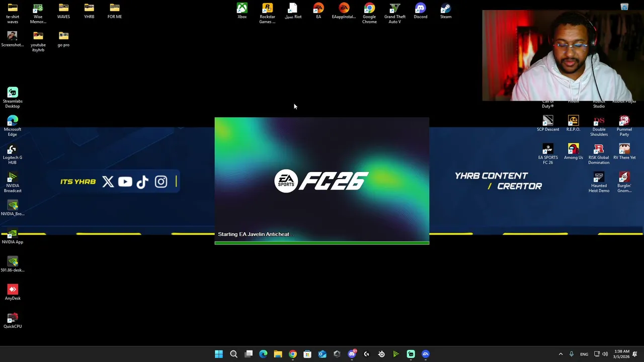The image size is (644, 362).
Task: Launch Streamlabs Desktop shortcut
Action: pyautogui.click(x=13, y=98)
